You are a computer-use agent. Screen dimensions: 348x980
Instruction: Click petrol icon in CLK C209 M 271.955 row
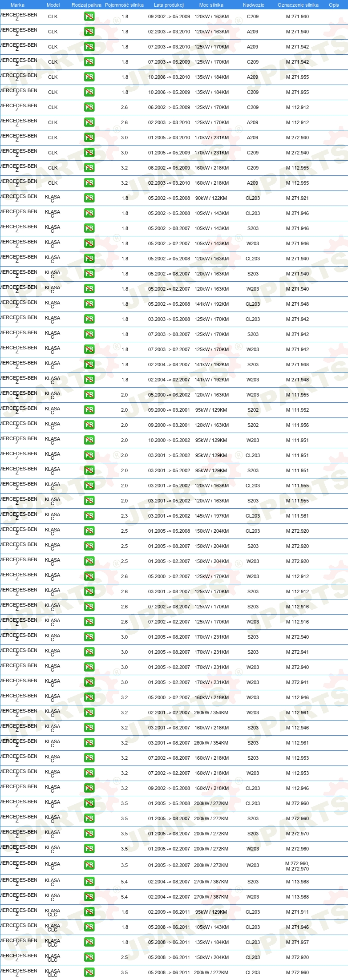click(89, 92)
